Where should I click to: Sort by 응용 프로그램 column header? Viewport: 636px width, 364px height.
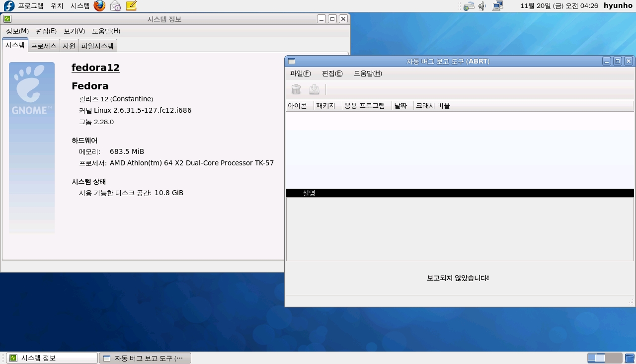(367, 106)
